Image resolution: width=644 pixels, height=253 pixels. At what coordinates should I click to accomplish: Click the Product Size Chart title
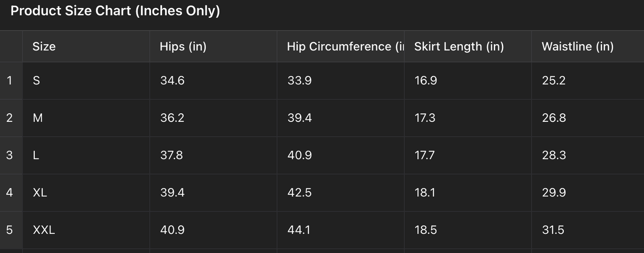pyautogui.click(x=115, y=11)
